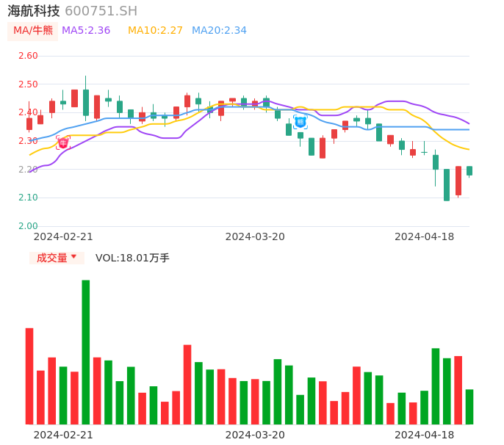Viewport: 504px width, 445px height.
Task: Click the 2.00 price axis label
Action: (28, 226)
